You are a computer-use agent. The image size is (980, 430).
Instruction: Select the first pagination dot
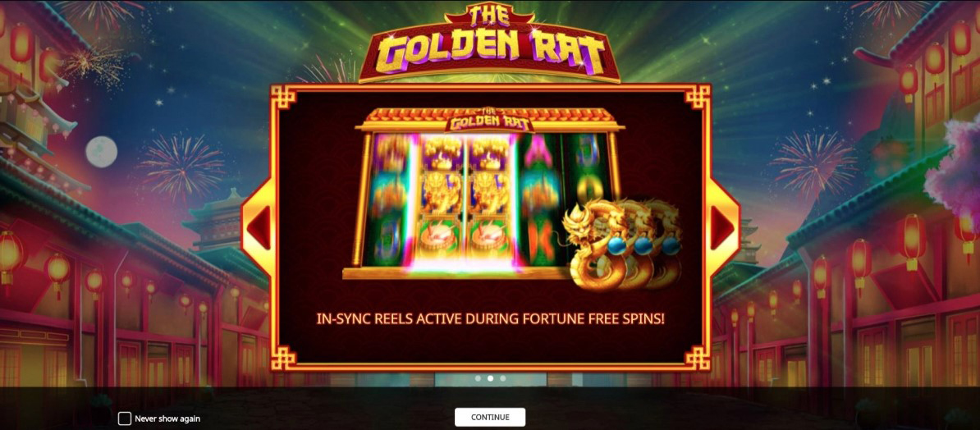(x=479, y=378)
